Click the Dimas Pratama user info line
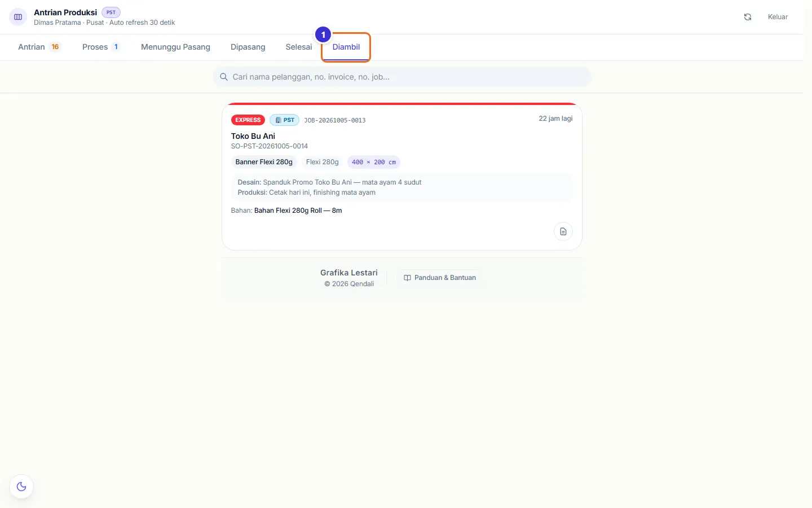The image size is (812, 508). click(104, 23)
